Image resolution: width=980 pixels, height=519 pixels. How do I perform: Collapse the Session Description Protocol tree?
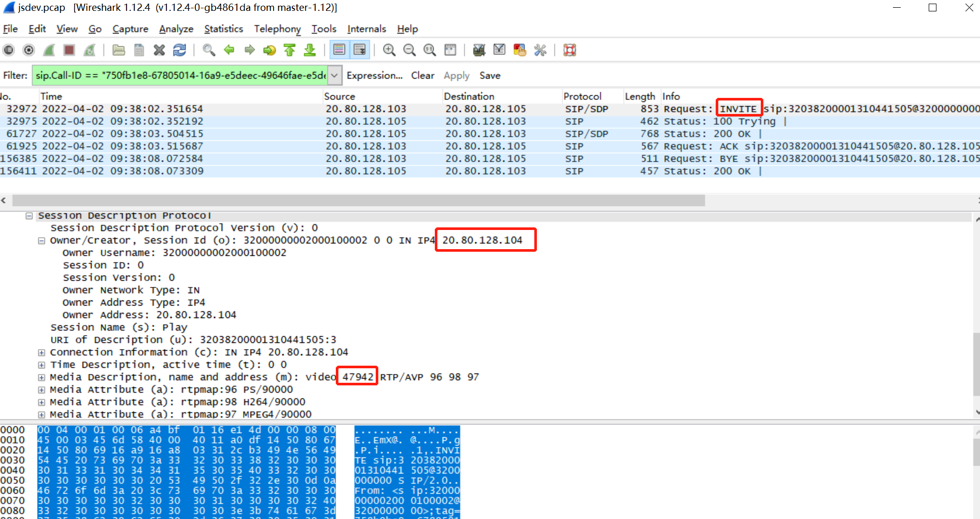30,216
